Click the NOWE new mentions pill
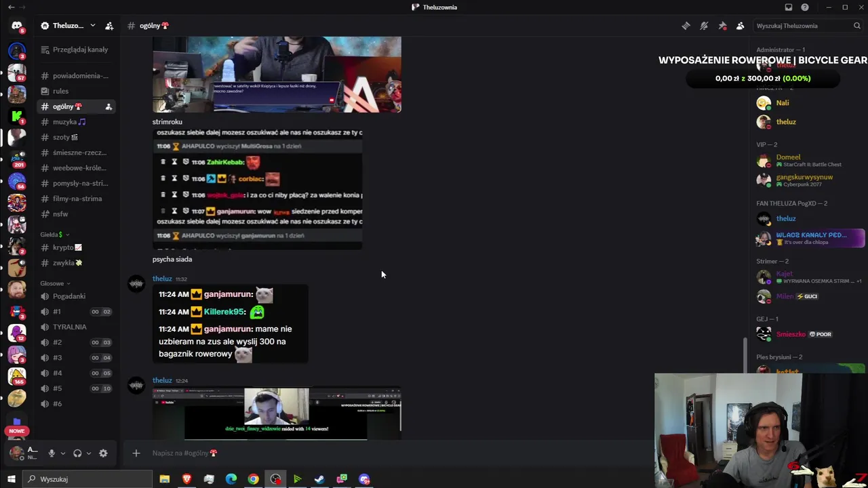The height and width of the screenshot is (488, 868). coord(17,431)
